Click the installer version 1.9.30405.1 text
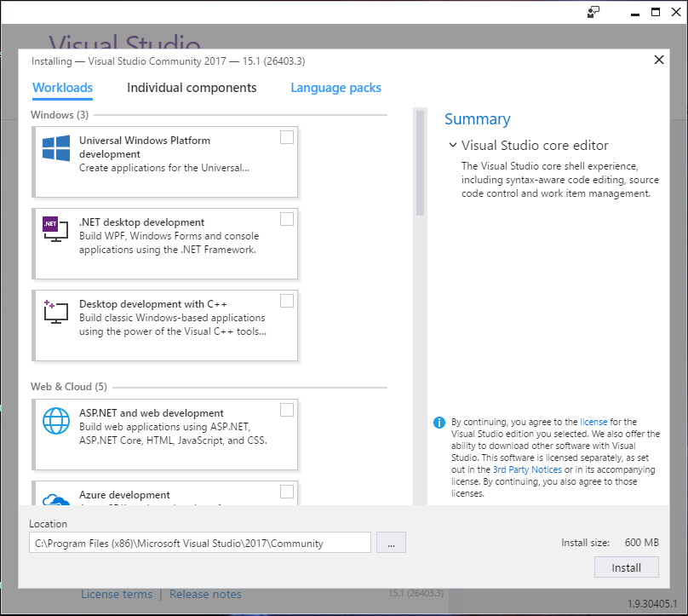 [x=652, y=604]
